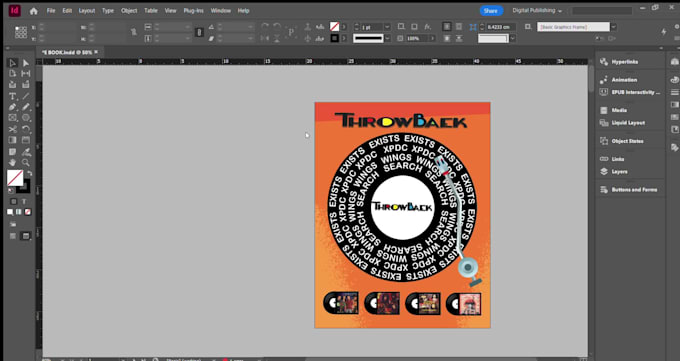Open the opacity 100% arrow
The width and height of the screenshot is (680, 361).
[432, 38]
